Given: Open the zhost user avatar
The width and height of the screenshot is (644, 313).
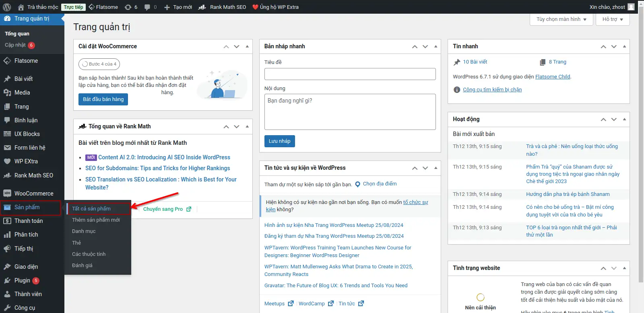Looking at the screenshot, I should [x=631, y=7].
